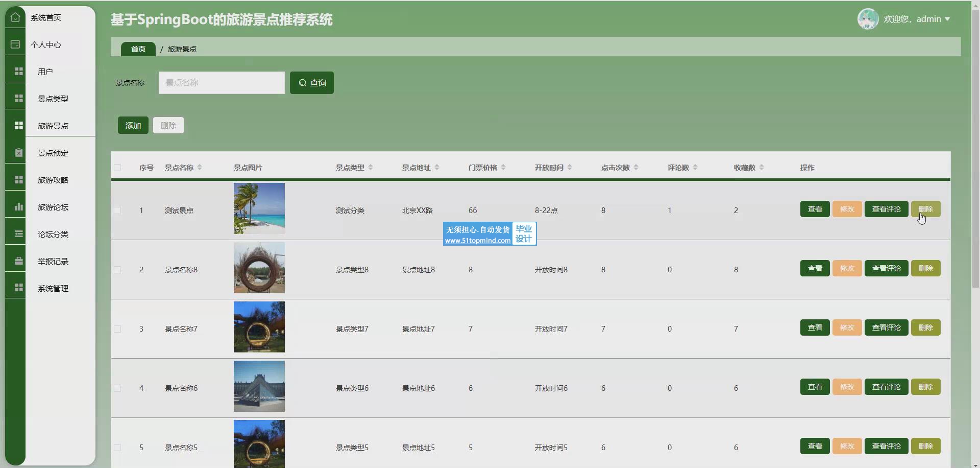Click the grid icon beside 景点类型
The height and width of the screenshot is (468, 980).
click(19, 99)
